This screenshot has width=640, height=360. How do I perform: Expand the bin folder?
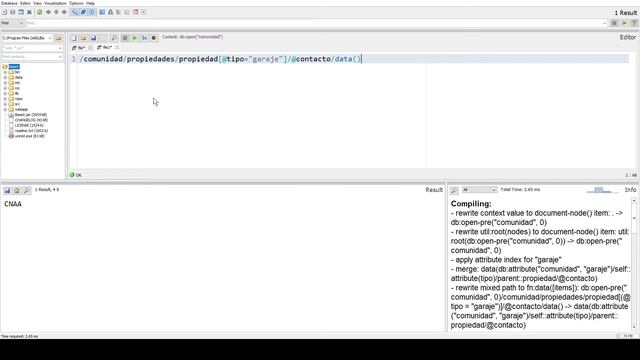5,72
